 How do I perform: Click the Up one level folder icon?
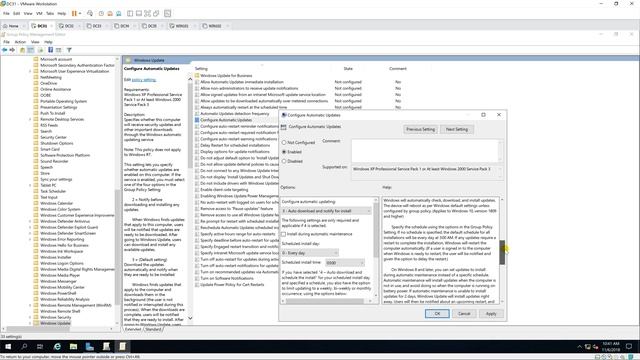[22, 50]
